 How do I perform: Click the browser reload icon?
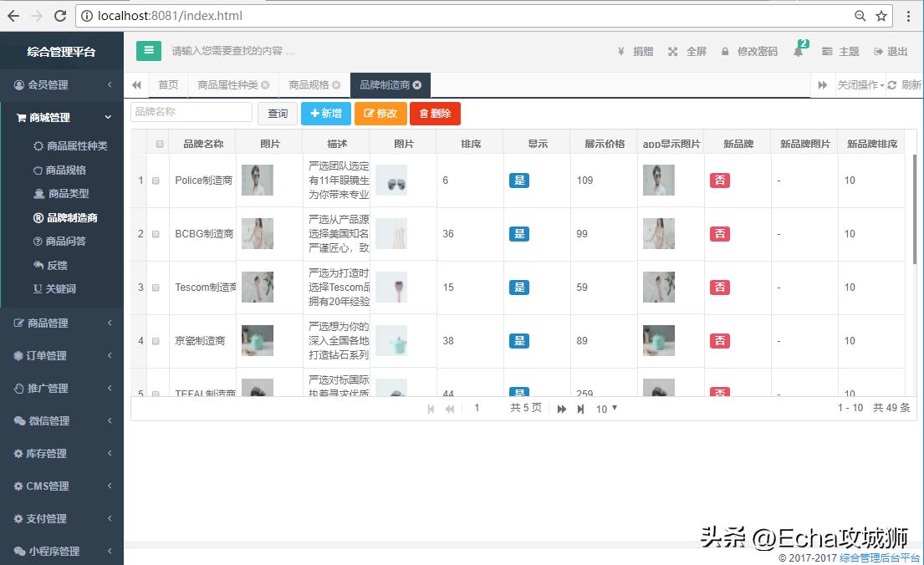(59, 16)
